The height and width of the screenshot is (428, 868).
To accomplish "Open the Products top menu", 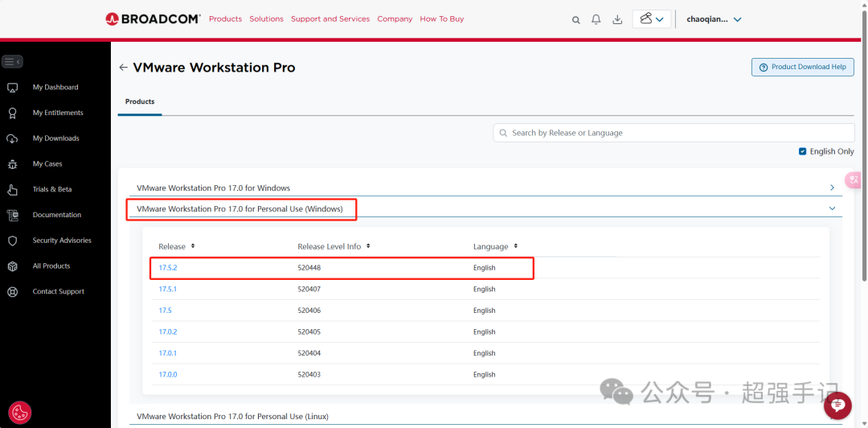I will (225, 19).
